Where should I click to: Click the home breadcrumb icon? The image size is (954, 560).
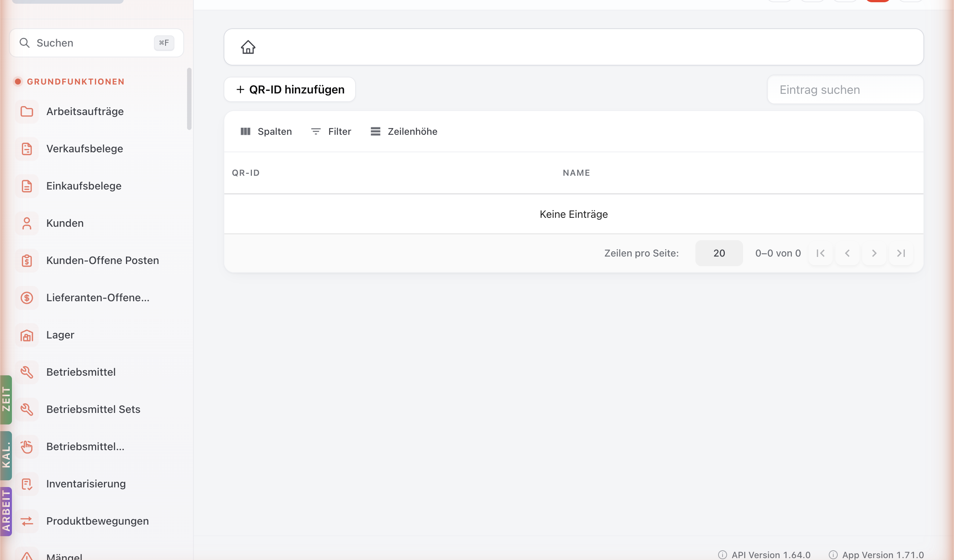[248, 47]
